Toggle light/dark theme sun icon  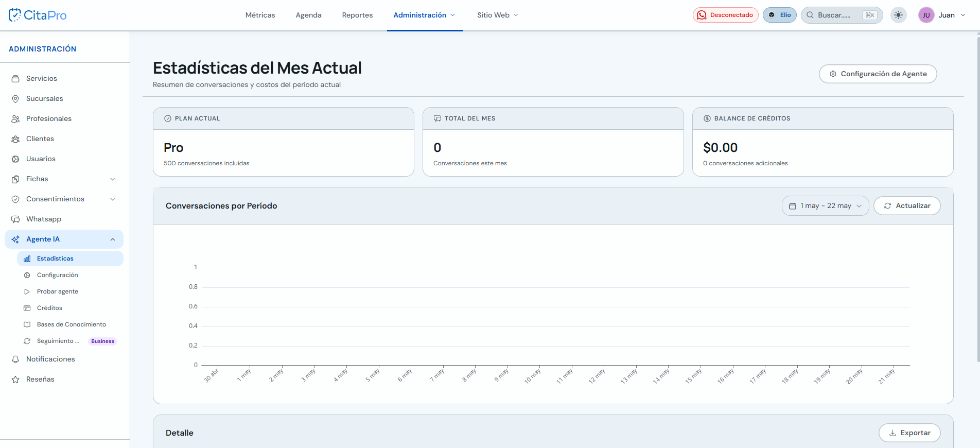point(898,15)
